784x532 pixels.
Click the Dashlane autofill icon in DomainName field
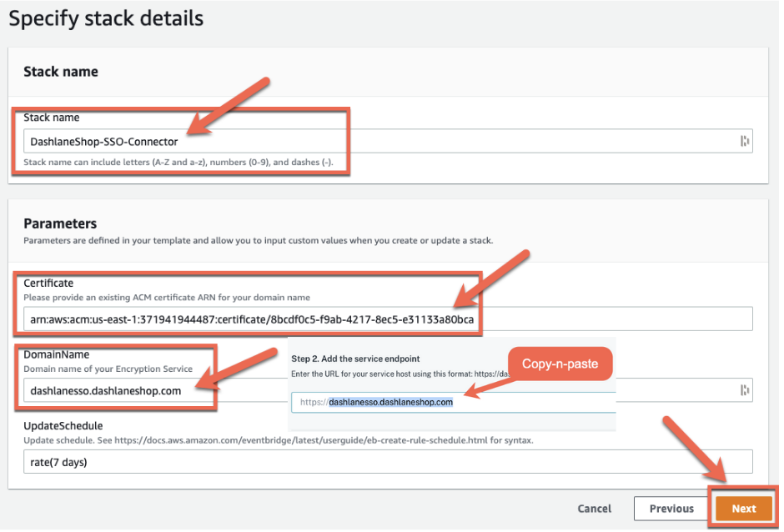click(745, 390)
